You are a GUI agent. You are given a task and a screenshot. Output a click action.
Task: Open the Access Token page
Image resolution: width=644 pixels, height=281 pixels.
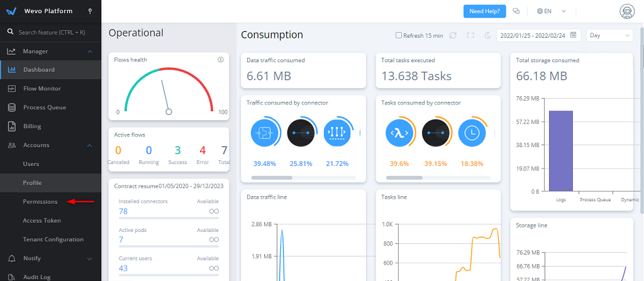(x=42, y=221)
